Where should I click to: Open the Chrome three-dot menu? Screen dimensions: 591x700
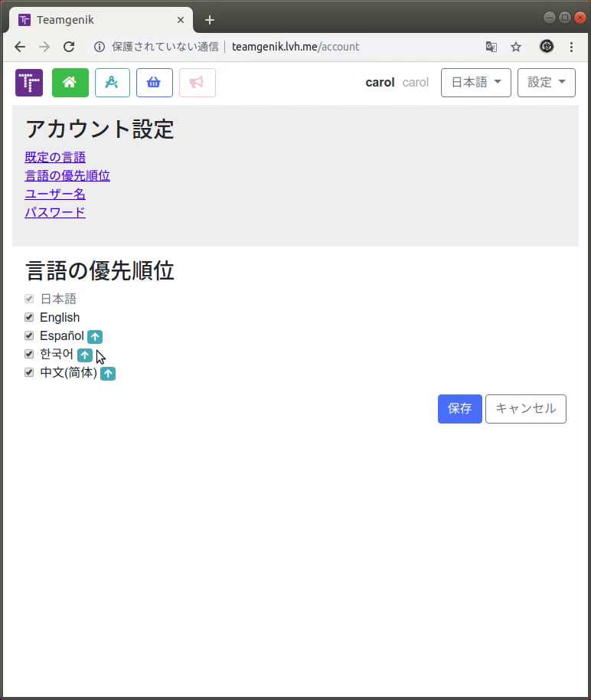point(571,47)
